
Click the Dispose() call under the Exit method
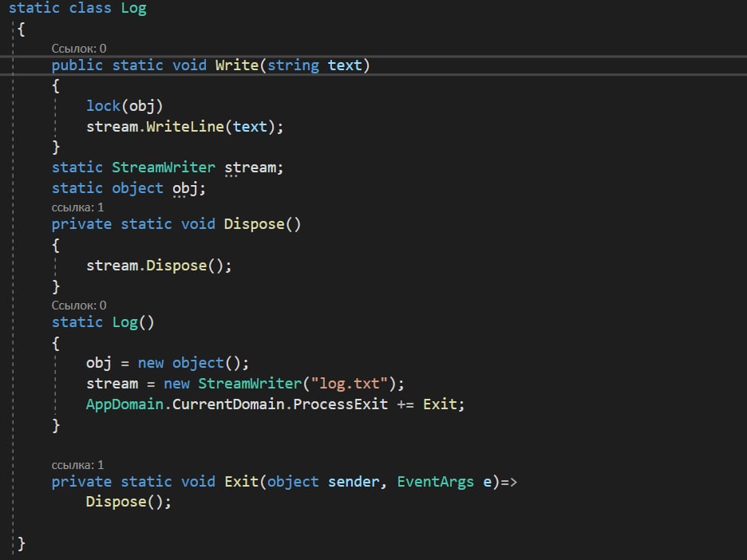coord(125,502)
